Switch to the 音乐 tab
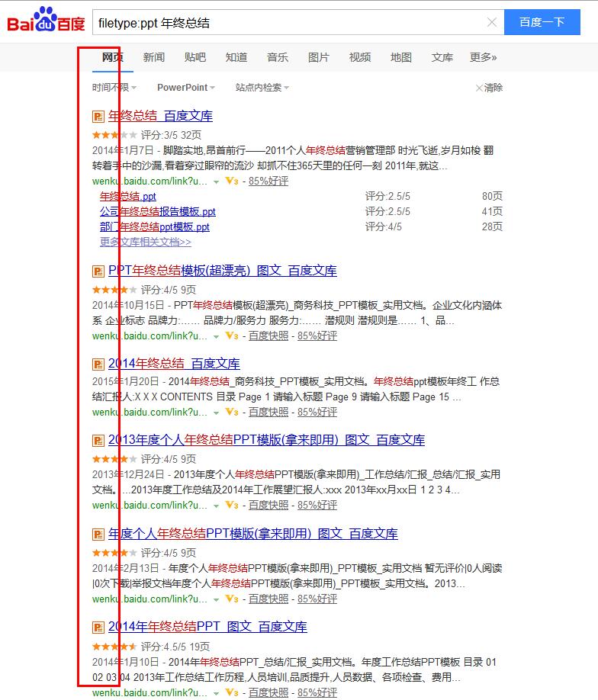598x700 pixels. coord(278,57)
